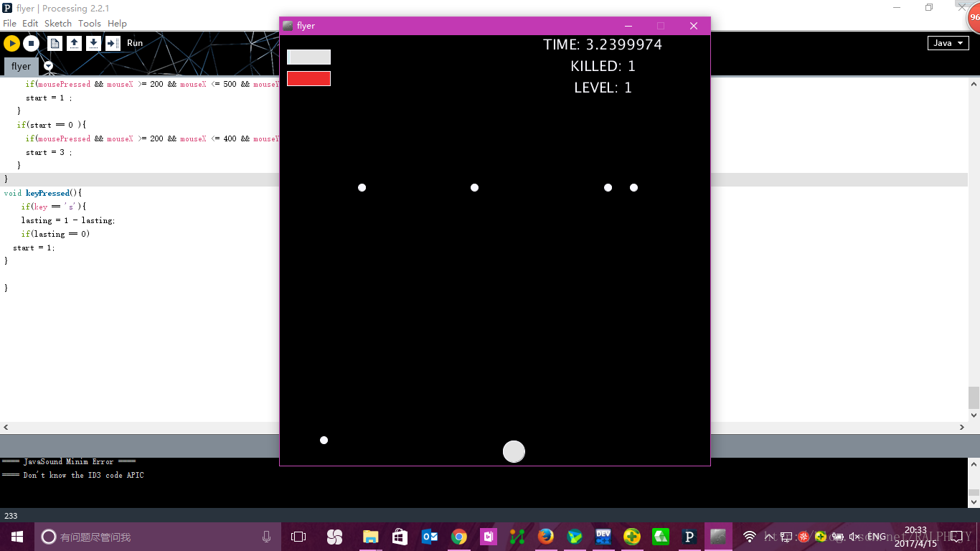Click the white bar in flyer game
The width and height of the screenshot is (980, 551).
click(x=308, y=57)
